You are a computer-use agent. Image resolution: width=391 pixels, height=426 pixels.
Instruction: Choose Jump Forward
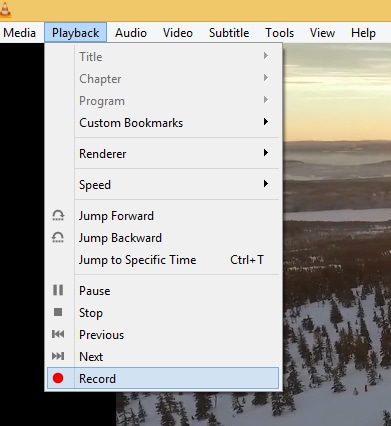163,216
